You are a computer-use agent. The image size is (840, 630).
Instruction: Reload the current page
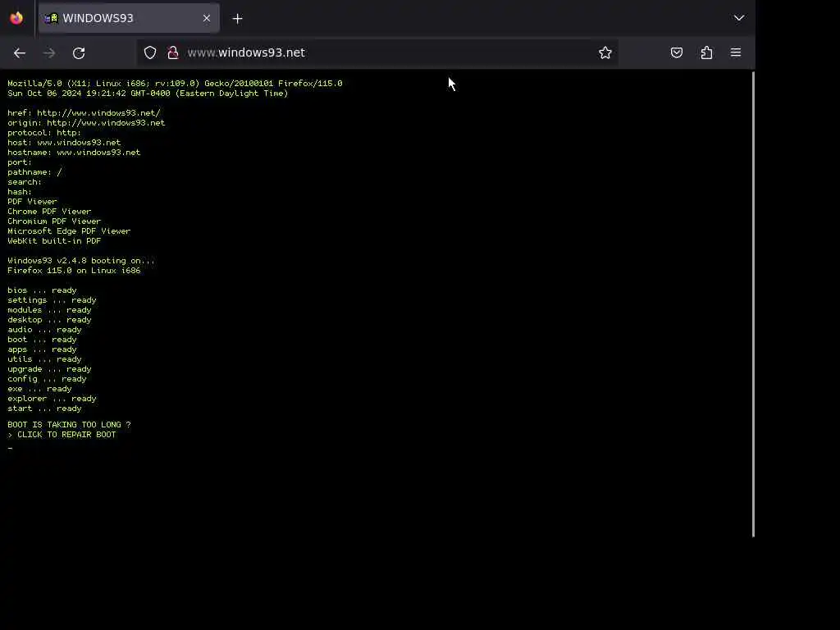(x=79, y=52)
